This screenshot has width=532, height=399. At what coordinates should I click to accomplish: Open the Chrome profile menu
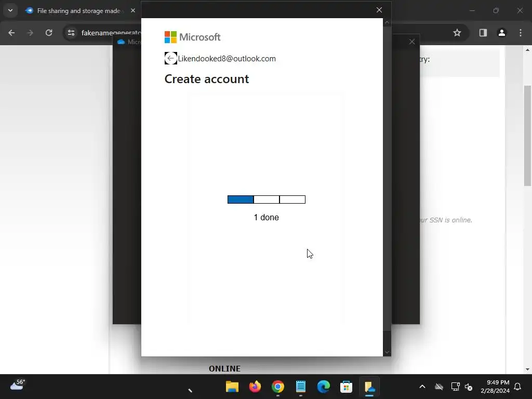pos(501,33)
